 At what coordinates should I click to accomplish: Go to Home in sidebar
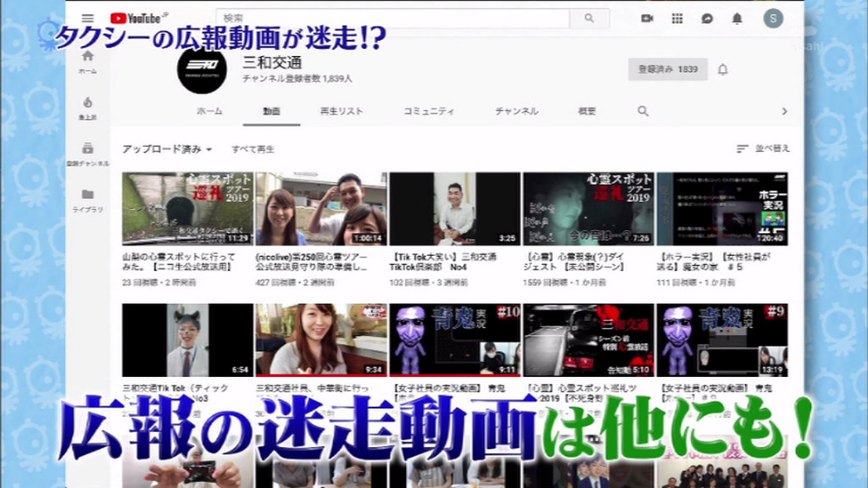(87, 61)
